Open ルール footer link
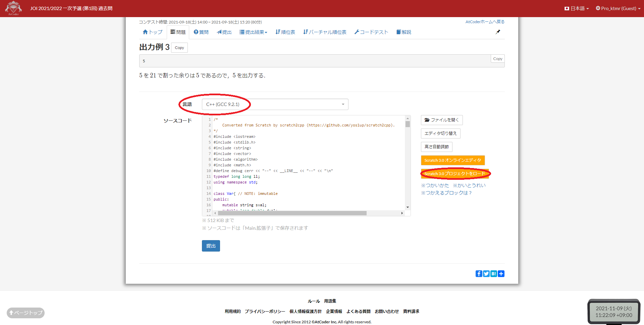 click(314, 301)
